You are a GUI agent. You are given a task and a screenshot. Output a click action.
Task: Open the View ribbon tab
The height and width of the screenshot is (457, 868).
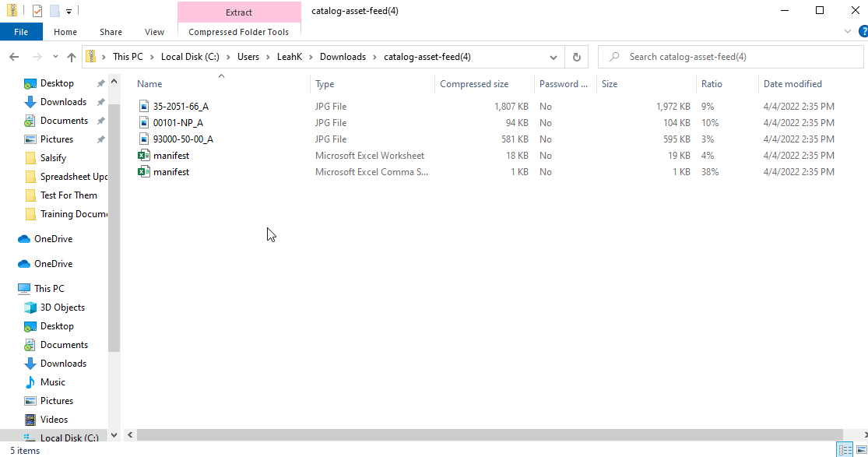point(154,32)
